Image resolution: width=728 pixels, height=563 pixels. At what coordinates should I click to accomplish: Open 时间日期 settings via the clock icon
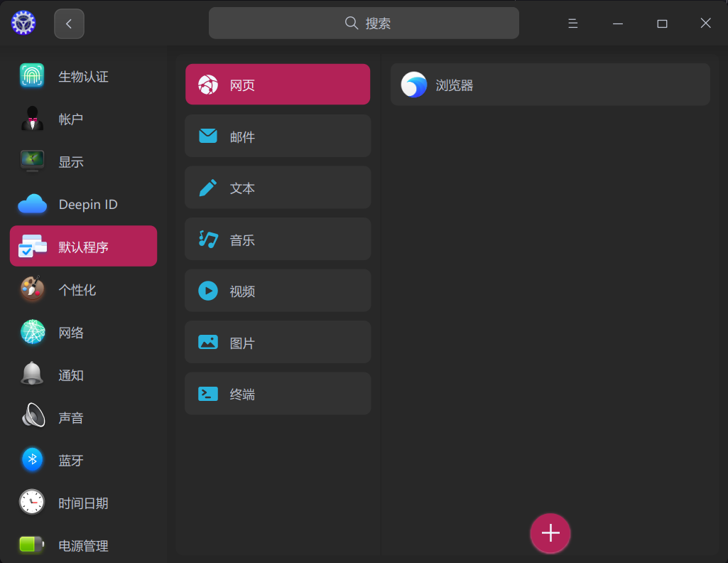pyautogui.click(x=82, y=503)
